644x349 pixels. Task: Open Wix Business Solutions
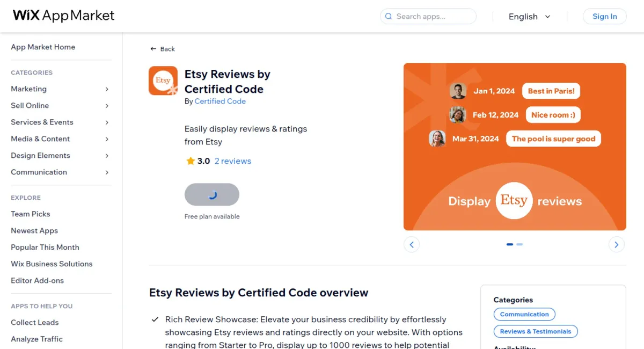tap(52, 264)
